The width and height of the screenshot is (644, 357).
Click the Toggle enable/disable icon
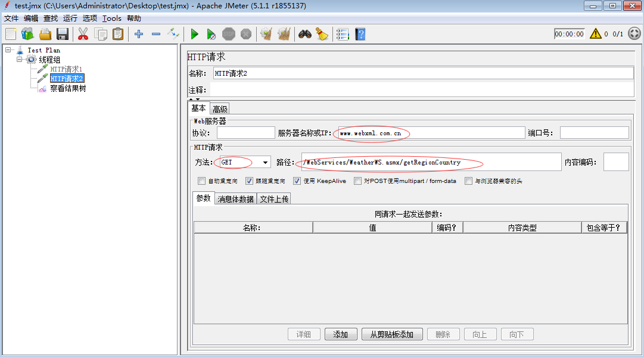tap(173, 34)
